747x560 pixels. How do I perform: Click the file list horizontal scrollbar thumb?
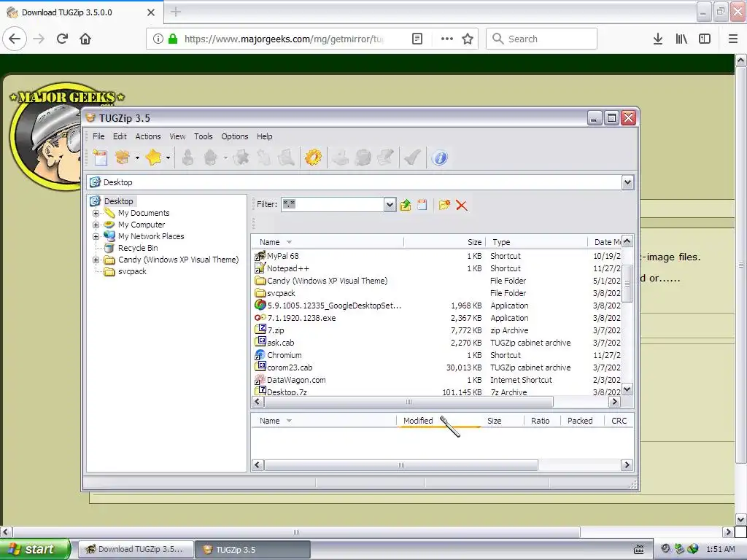pyautogui.click(x=409, y=402)
